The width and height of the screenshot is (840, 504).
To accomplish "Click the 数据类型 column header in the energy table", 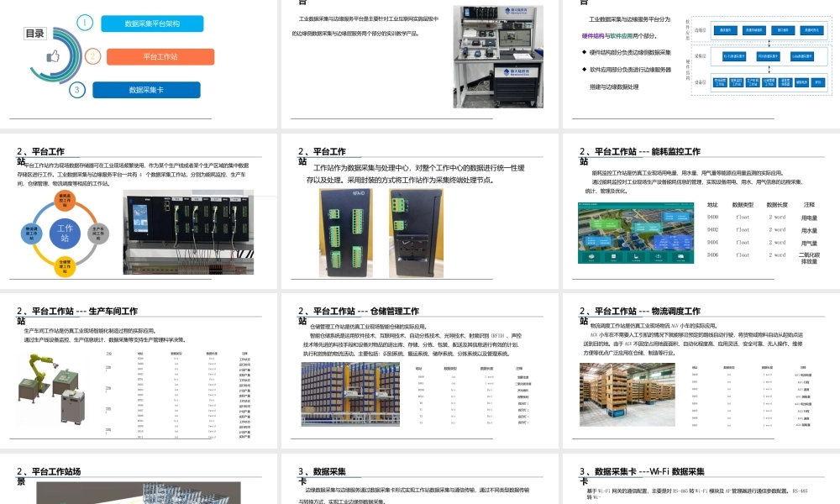I will click(743, 205).
